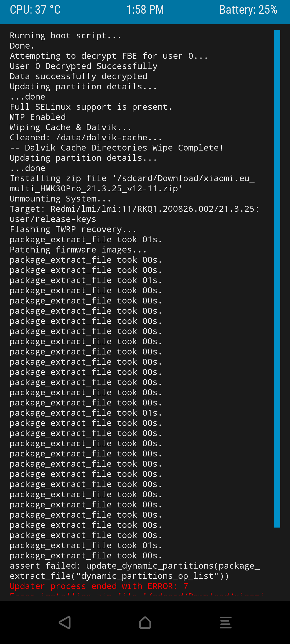Click 'Full SELinux support is present' line
The width and height of the screenshot is (290, 644).
click(x=91, y=107)
